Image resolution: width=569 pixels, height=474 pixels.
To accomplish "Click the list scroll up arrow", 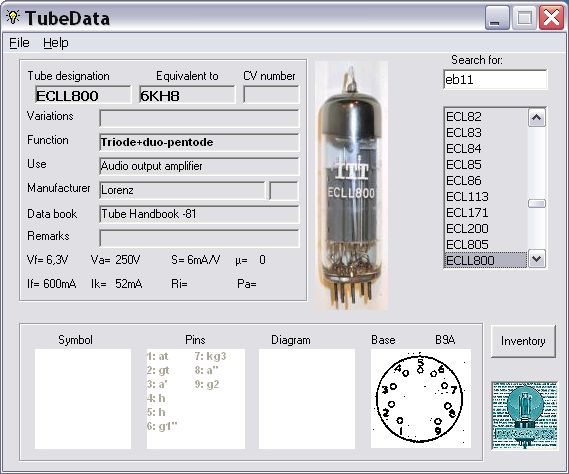I will pos(537,118).
